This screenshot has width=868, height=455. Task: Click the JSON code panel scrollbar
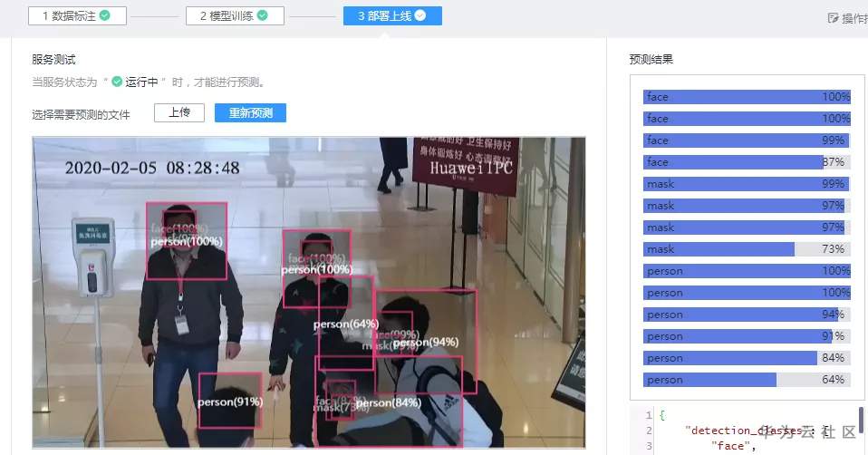862,419
